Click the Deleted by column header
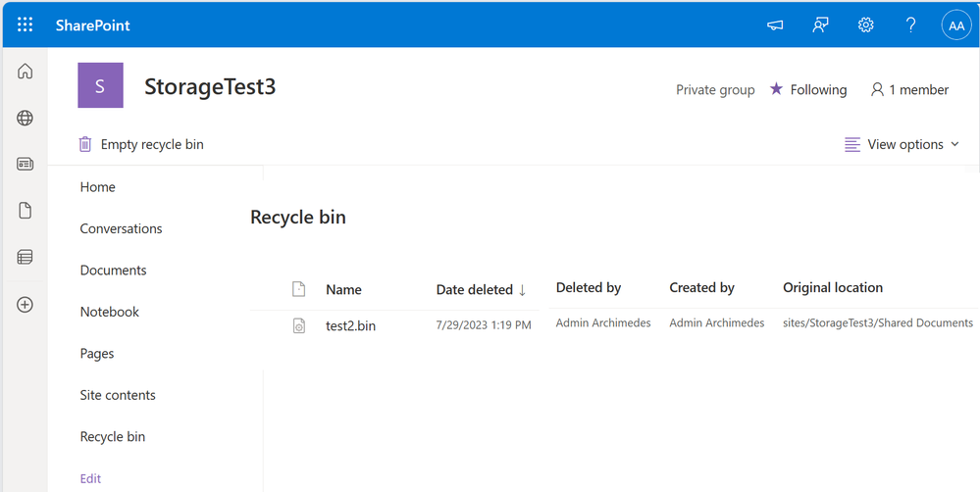The height and width of the screenshot is (492, 980). [589, 288]
